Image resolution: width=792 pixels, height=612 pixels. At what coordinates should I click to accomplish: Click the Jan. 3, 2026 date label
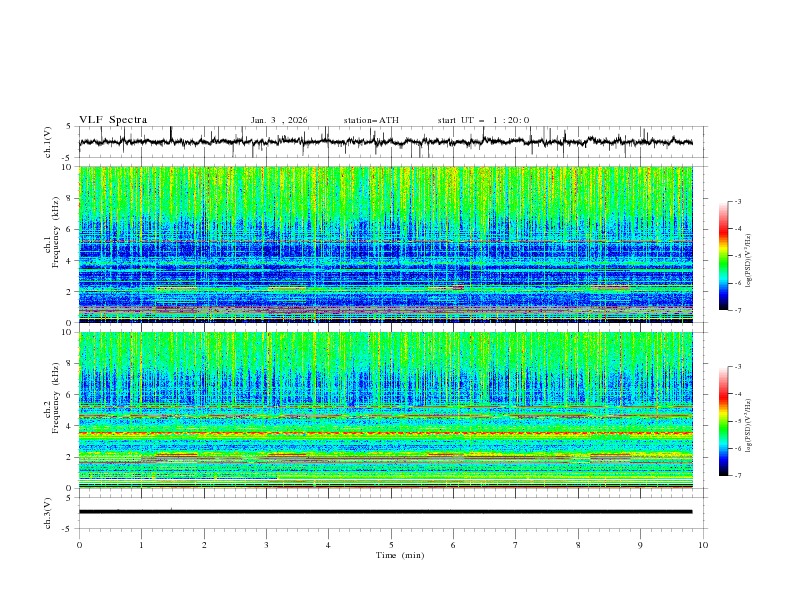[279, 120]
